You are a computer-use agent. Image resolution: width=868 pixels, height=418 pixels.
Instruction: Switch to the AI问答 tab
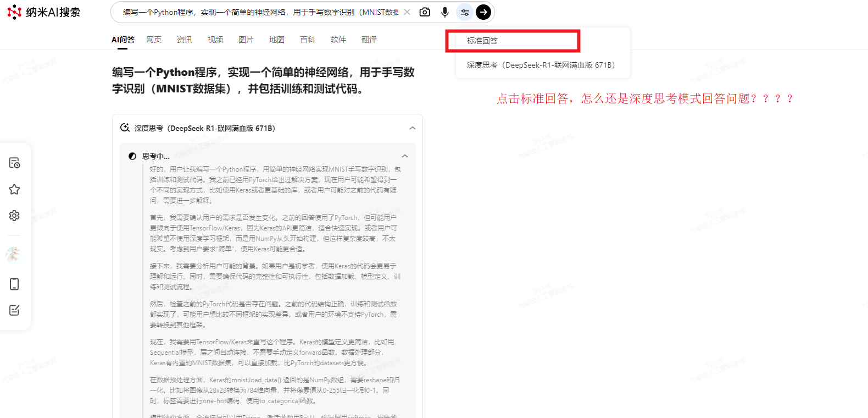coord(123,40)
